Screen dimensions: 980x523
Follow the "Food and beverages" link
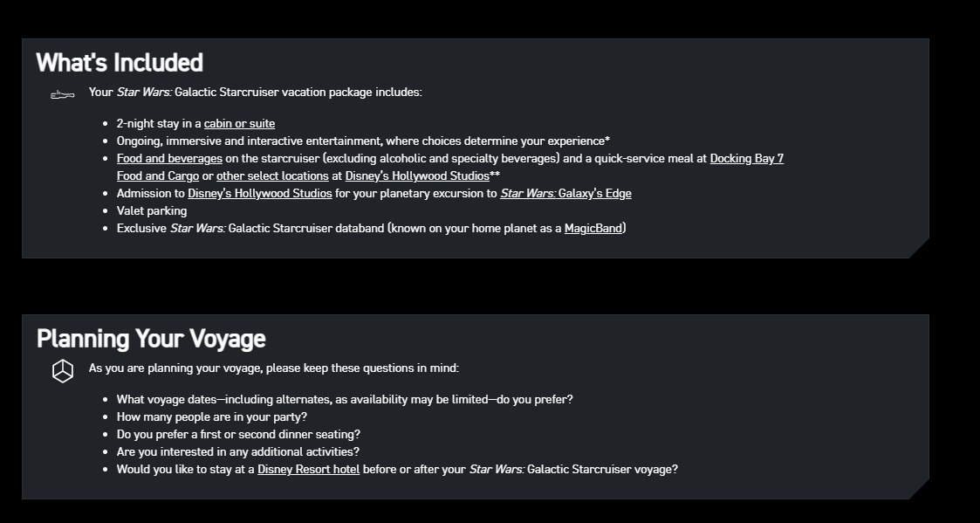click(169, 159)
